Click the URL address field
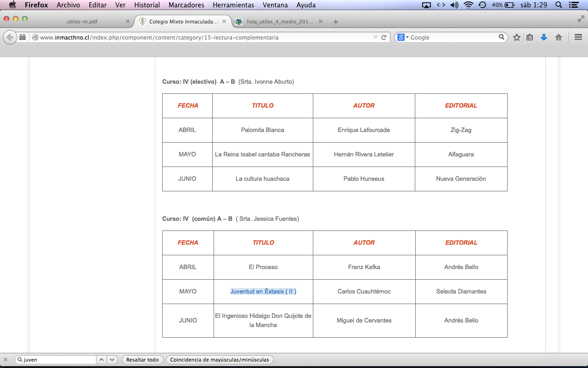Image resolution: width=588 pixels, height=368 pixels. [x=205, y=37]
